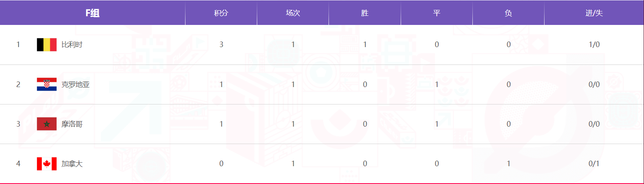Click the 积分 column header
Viewport: 644px width, 184px height.
click(221, 13)
